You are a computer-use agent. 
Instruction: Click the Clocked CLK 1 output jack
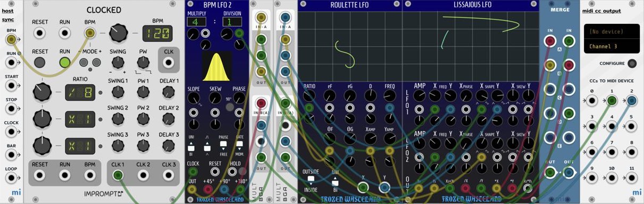(x=118, y=175)
